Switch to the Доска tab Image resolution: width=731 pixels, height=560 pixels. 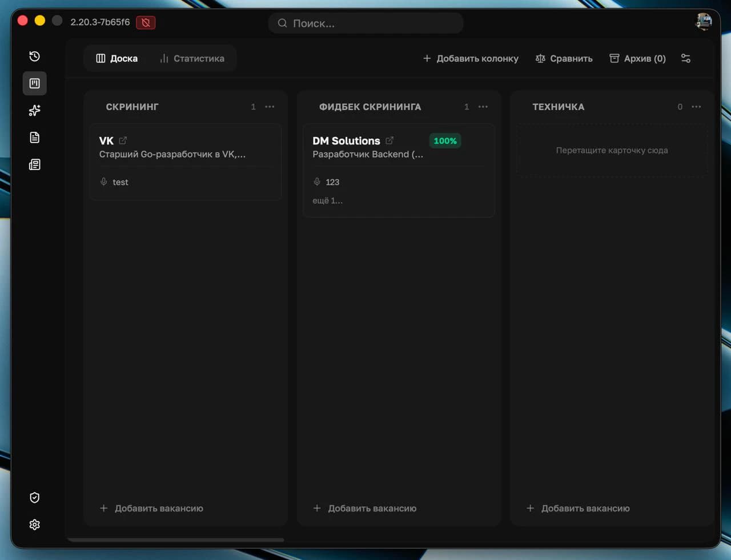[117, 58]
